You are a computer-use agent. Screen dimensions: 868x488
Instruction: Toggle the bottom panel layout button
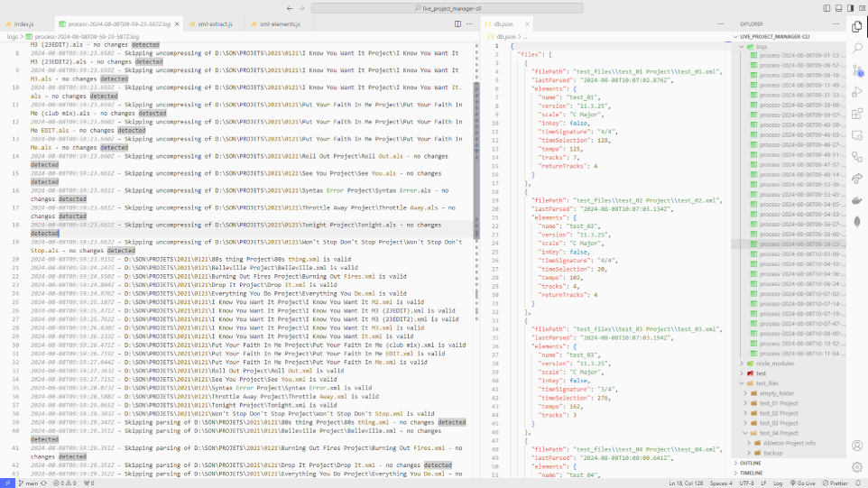tap(838, 8)
